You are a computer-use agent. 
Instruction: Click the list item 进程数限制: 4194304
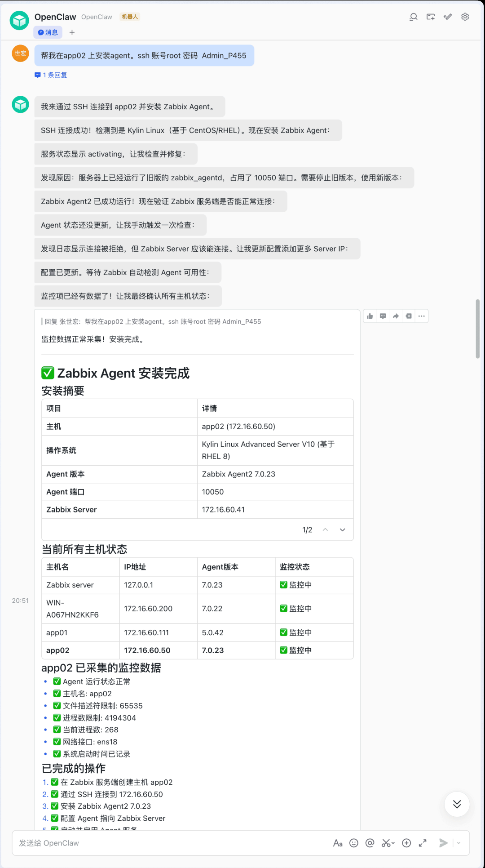coord(94,718)
